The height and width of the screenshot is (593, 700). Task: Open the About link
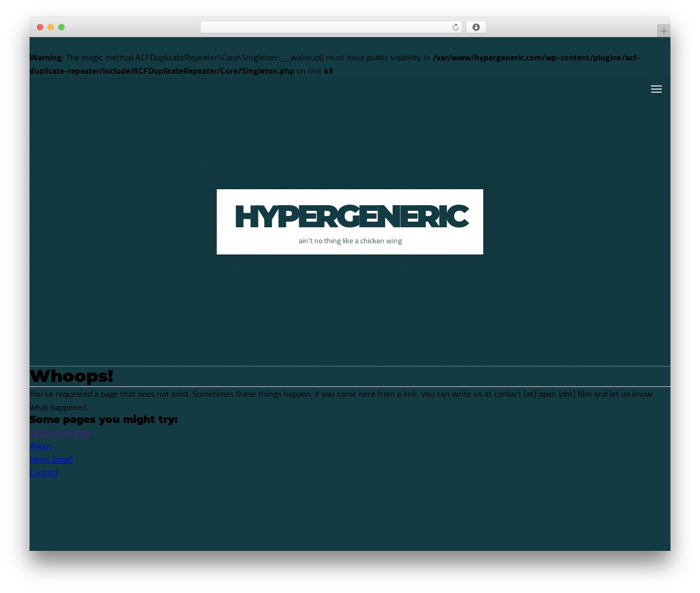coord(40,446)
